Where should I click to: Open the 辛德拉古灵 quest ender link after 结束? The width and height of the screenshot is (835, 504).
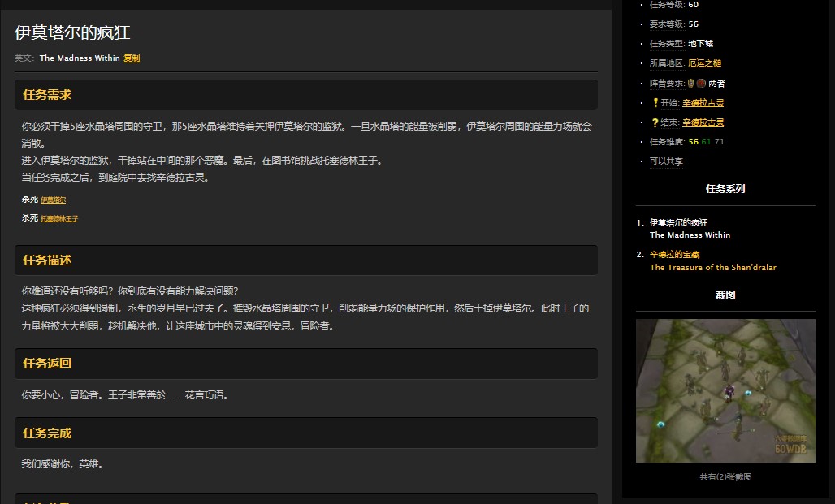pyautogui.click(x=703, y=123)
